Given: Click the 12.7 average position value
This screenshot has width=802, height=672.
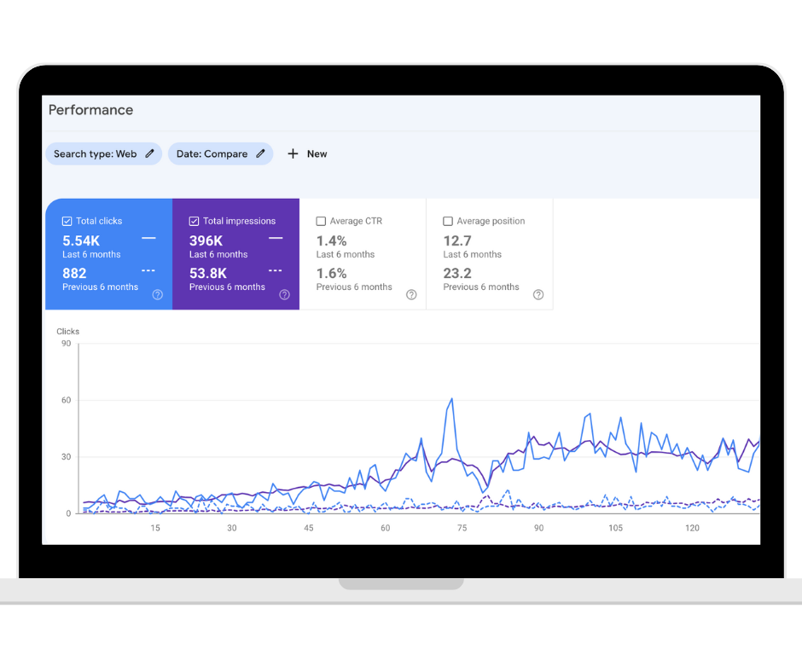Looking at the screenshot, I should 457,240.
